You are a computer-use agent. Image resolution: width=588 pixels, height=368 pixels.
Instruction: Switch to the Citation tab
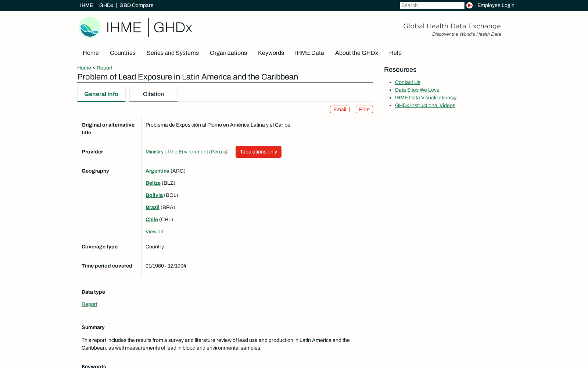[153, 94]
